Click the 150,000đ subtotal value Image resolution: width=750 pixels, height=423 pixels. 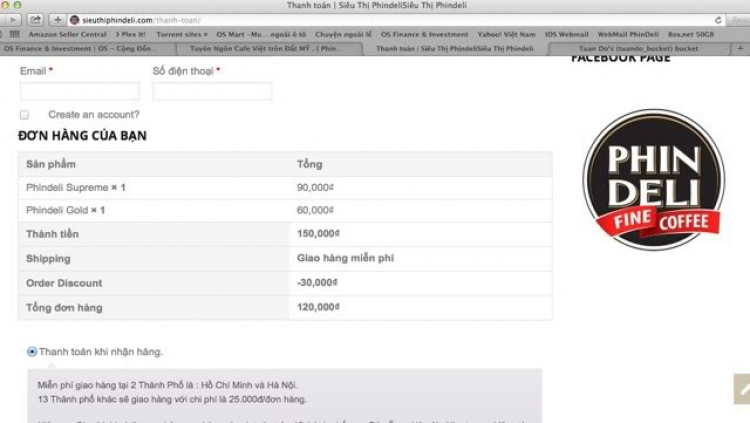318,234
